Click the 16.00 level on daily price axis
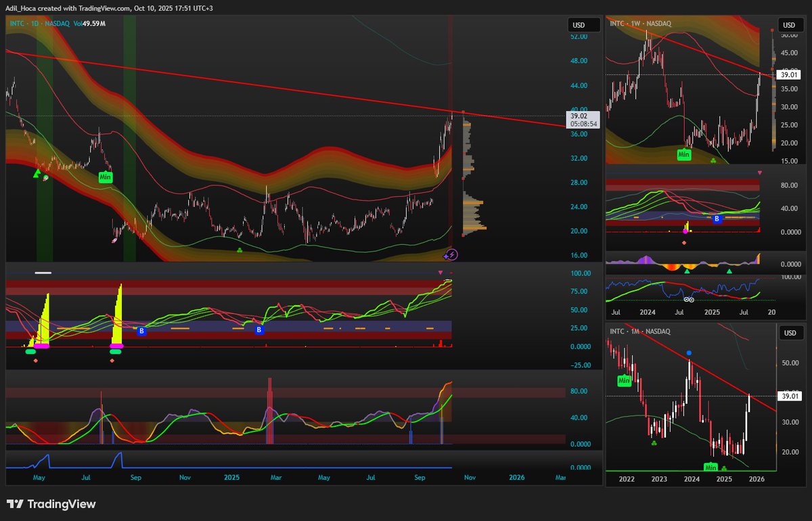Screen dimensions: 812x521 coord(579,255)
